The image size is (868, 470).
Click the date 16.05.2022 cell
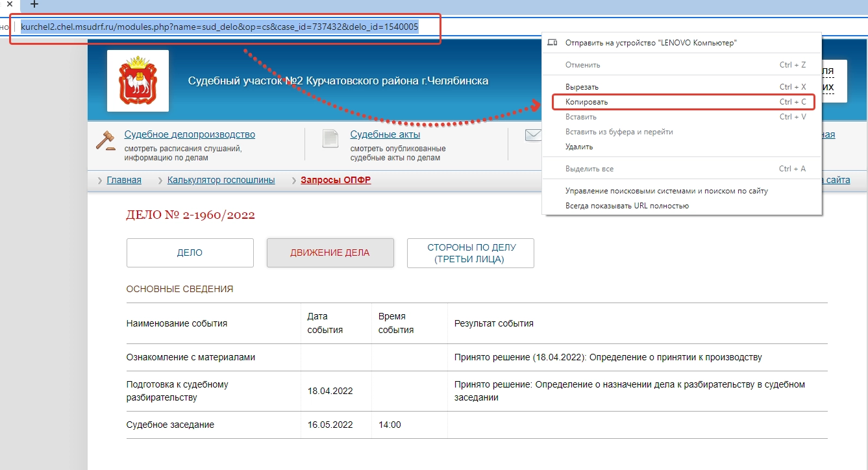[x=330, y=425]
